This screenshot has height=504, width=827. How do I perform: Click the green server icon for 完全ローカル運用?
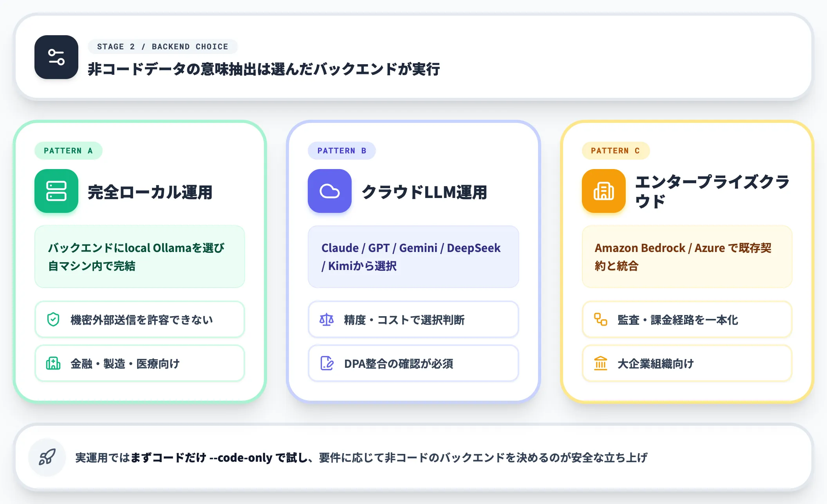(x=56, y=191)
